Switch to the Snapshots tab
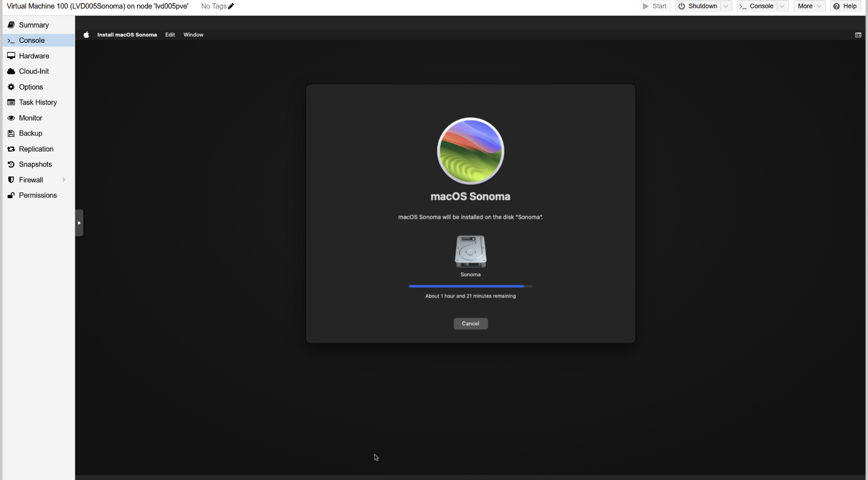The image size is (868, 480). (x=38, y=164)
